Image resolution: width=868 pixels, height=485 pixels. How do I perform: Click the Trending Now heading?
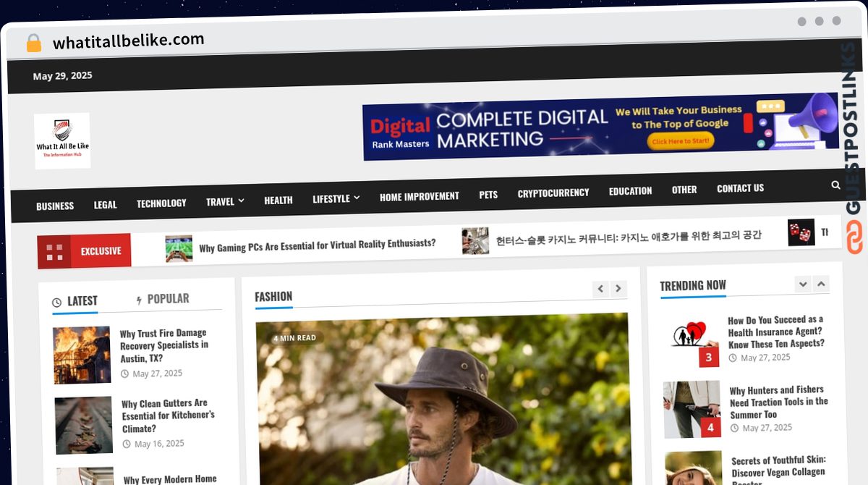point(693,285)
